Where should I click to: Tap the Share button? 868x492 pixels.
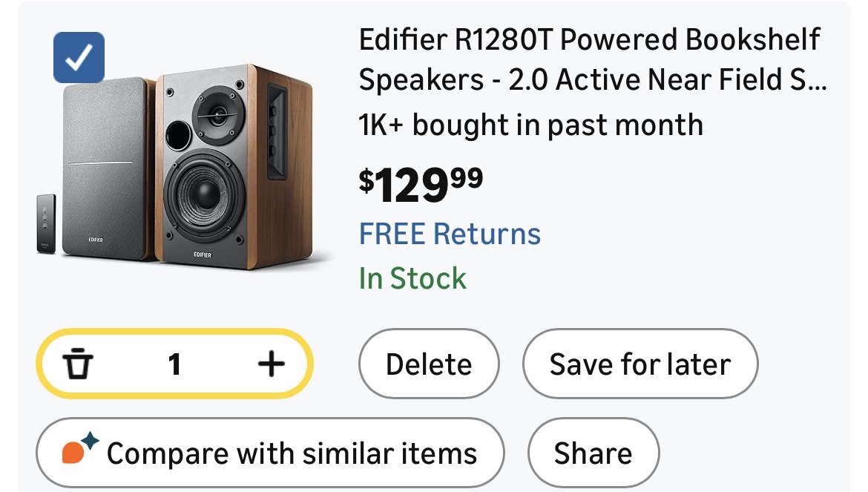593,453
